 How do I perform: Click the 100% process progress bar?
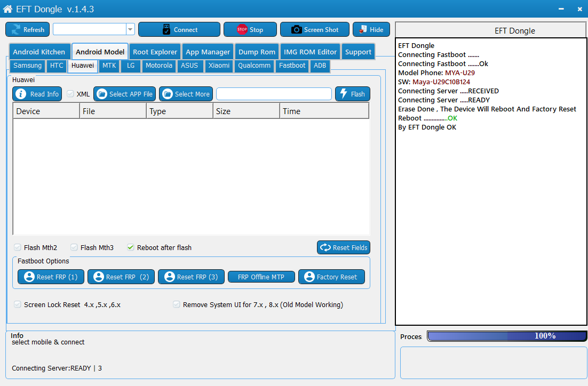pyautogui.click(x=506, y=336)
